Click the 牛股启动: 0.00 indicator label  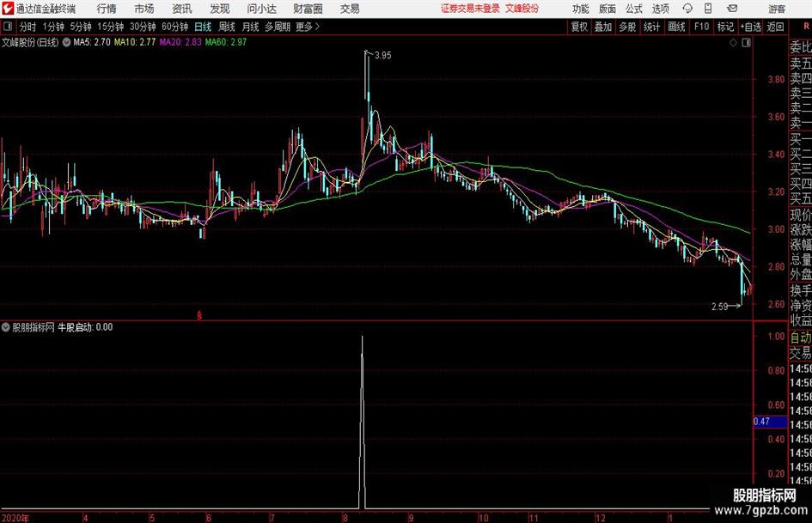[85, 327]
